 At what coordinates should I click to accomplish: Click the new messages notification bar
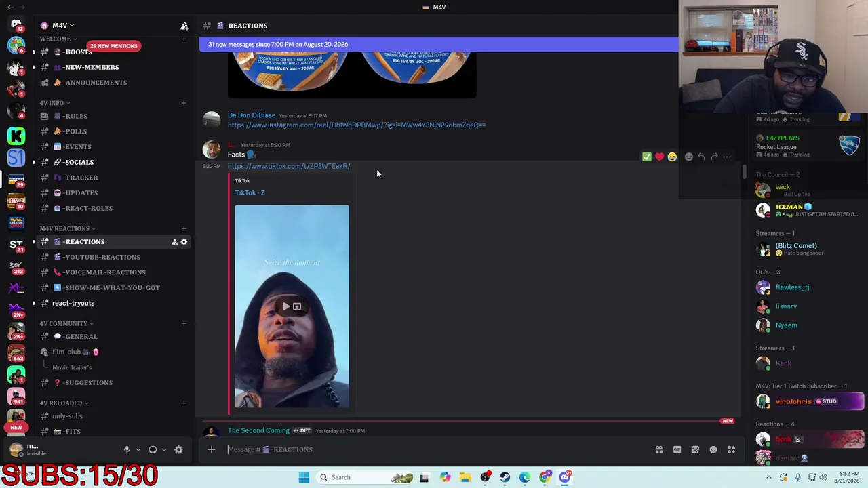click(438, 44)
